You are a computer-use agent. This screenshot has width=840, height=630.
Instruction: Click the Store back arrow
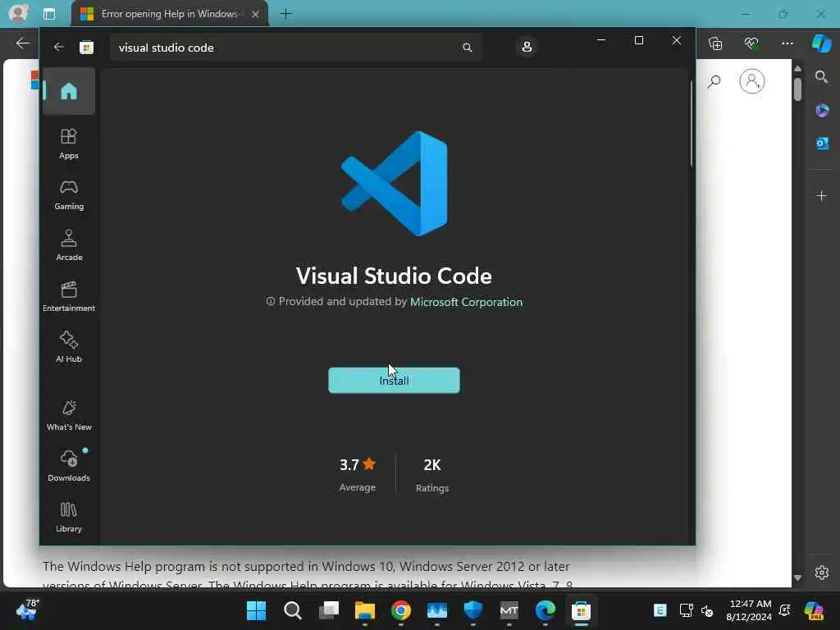click(59, 47)
